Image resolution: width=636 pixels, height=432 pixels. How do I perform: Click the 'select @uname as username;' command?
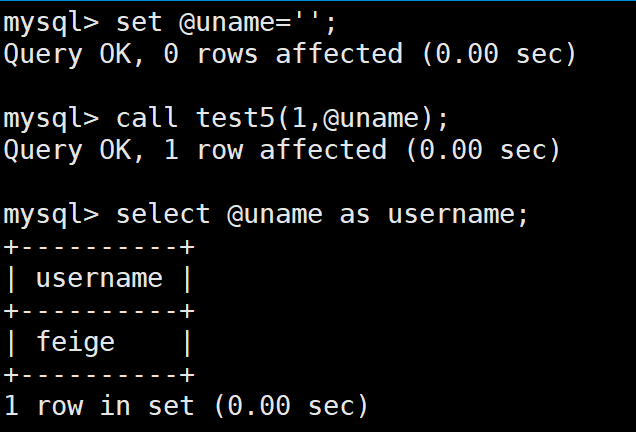[x=322, y=214]
